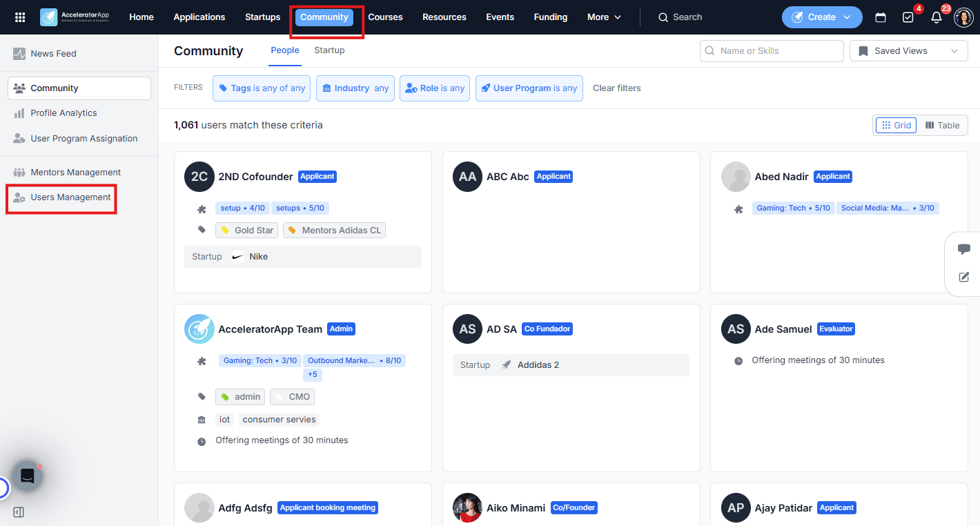Click the Users Management gear-person icon

[19, 197]
